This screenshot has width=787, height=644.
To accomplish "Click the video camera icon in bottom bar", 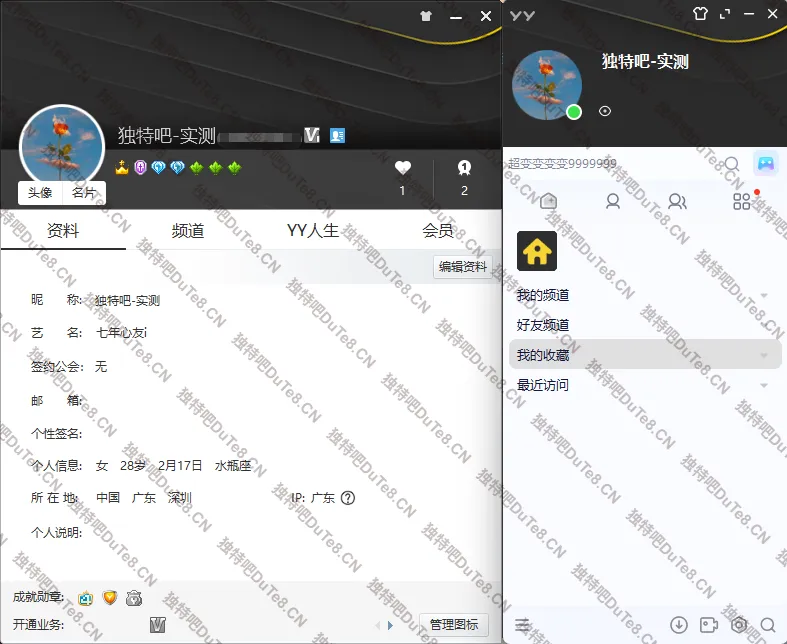I will (x=709, y=625).
